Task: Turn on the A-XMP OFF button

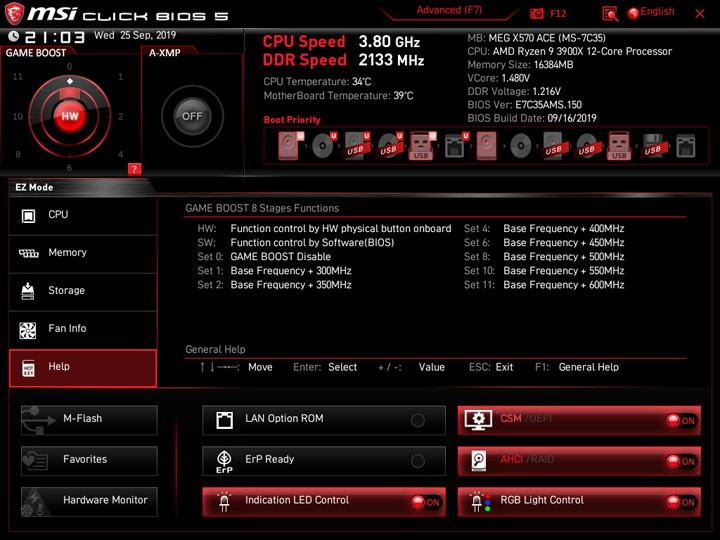Action: 192,116
